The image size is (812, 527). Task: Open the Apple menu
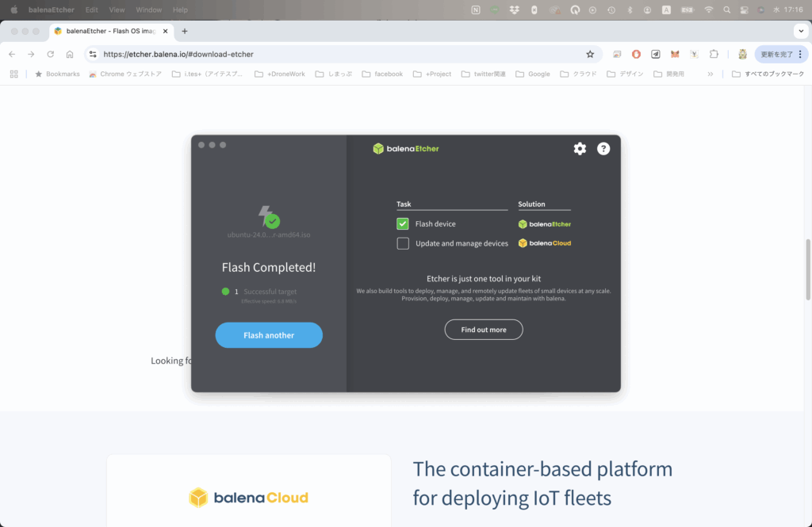coord(14,10)
